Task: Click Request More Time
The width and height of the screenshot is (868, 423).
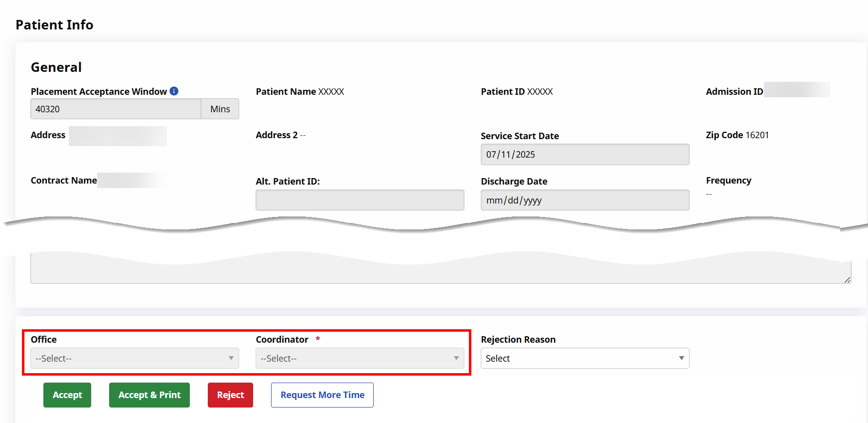Action: 322,395
